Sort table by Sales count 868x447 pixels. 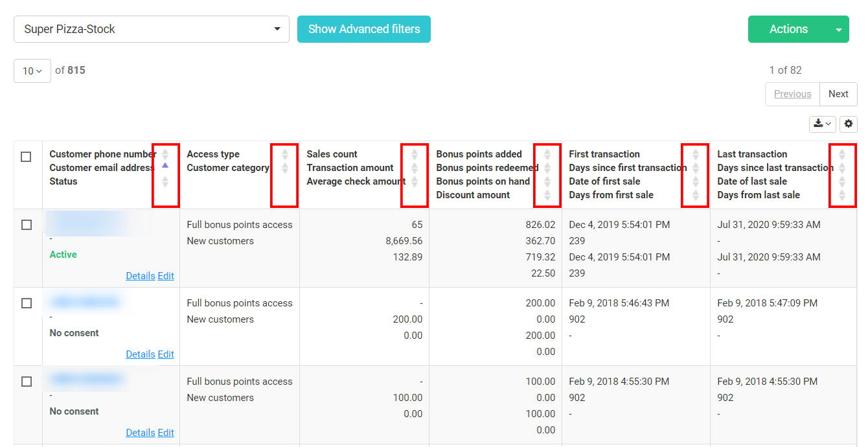(x=415, y=154)
